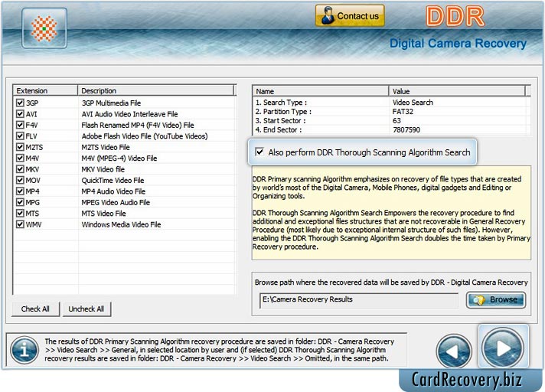
Task: Click 'Video Search' value cell
Action: [413, 103]
